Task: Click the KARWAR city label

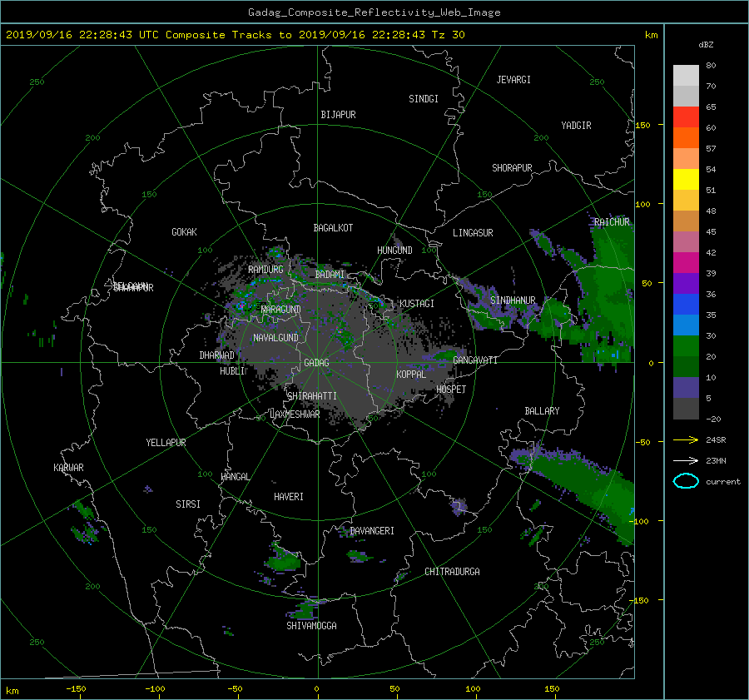Action: (x=68, y=467)
